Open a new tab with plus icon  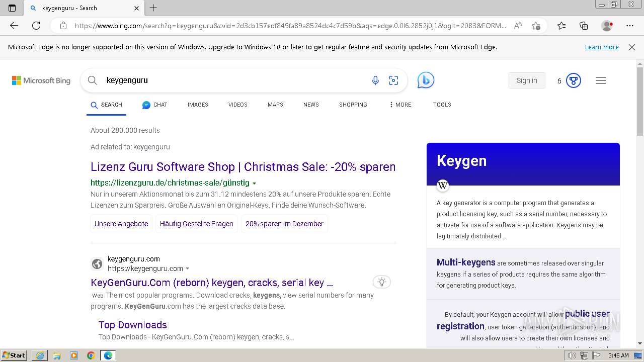pos(153,8)
